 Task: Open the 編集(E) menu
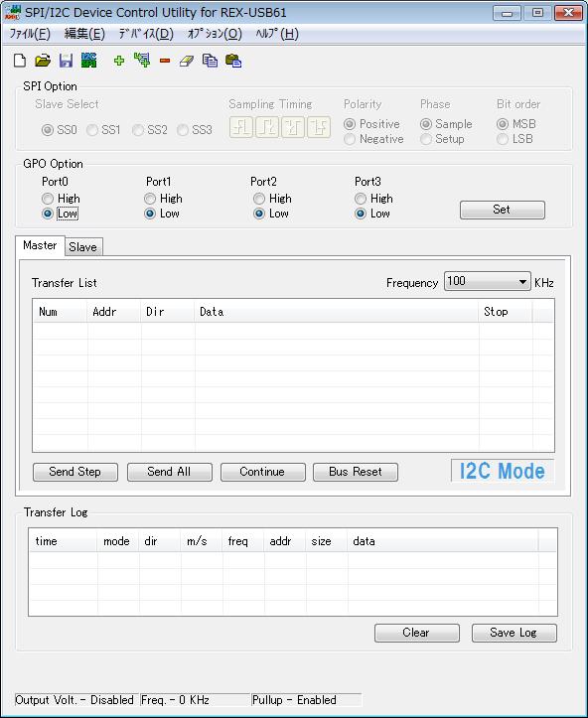tap(84, 34)
